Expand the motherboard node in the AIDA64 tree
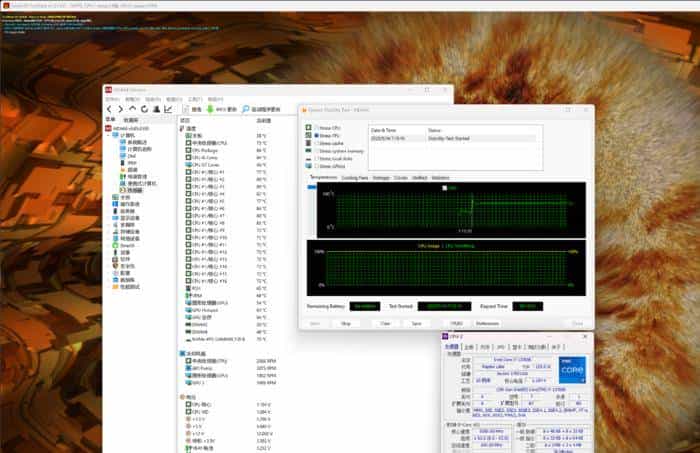 click(x=110, y=198)
